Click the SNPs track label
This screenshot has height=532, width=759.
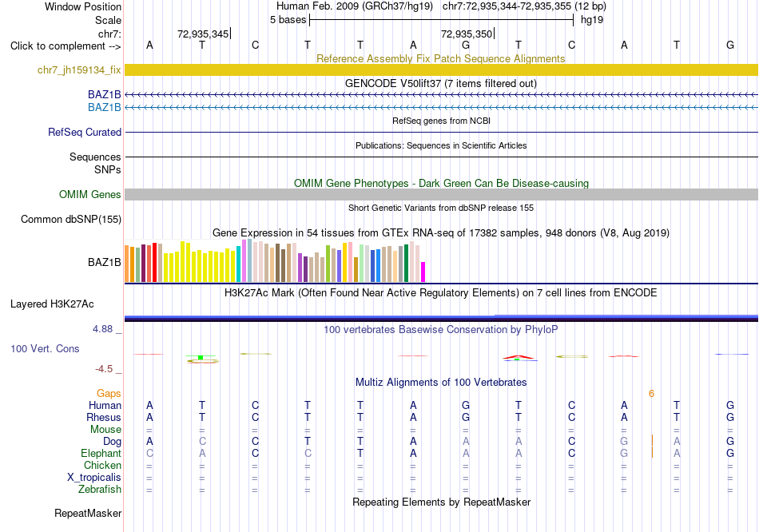108,169
